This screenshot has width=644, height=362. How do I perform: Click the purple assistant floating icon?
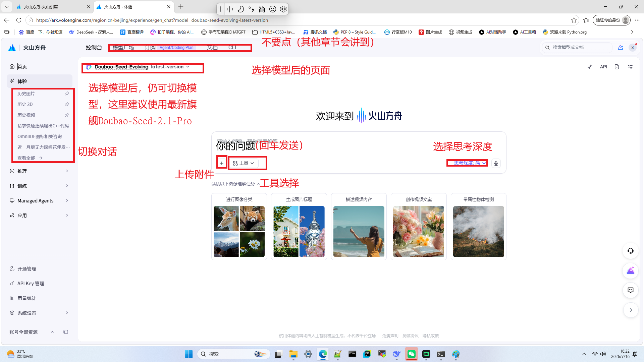(x=631, y=270)
